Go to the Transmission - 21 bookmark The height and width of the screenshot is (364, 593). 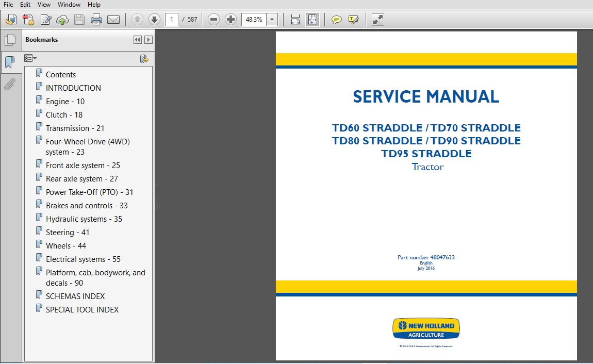click(75, 128)
